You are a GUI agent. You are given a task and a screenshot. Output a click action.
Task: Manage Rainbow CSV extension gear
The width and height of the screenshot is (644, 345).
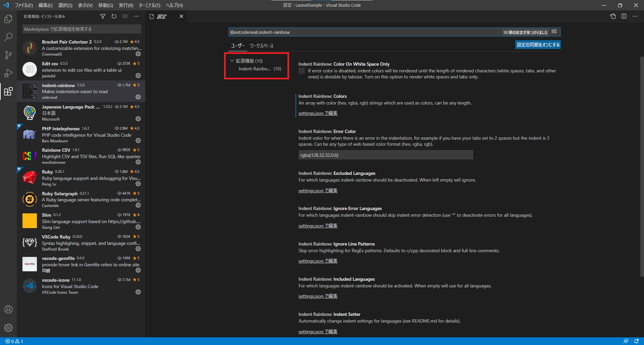[138, 162]
